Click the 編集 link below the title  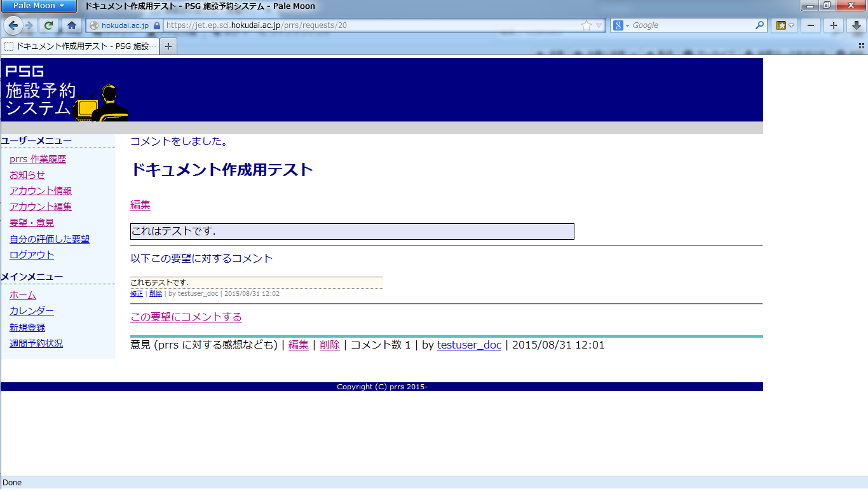click(x=140, y=205)
